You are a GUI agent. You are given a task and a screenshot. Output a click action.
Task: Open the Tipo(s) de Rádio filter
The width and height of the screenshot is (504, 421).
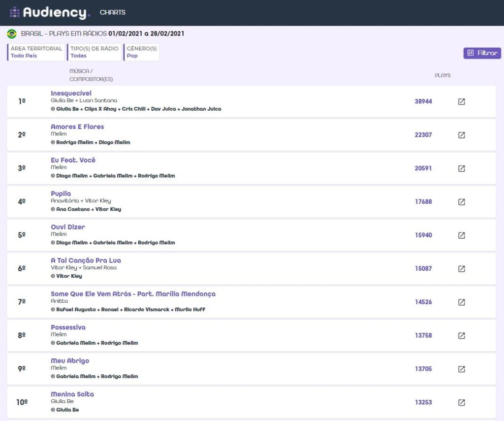94,52
